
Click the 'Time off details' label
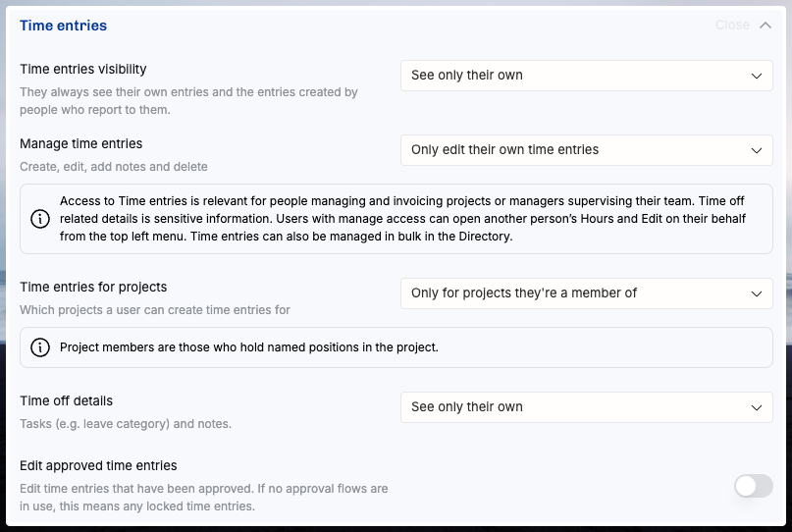[x=67, y=400]
